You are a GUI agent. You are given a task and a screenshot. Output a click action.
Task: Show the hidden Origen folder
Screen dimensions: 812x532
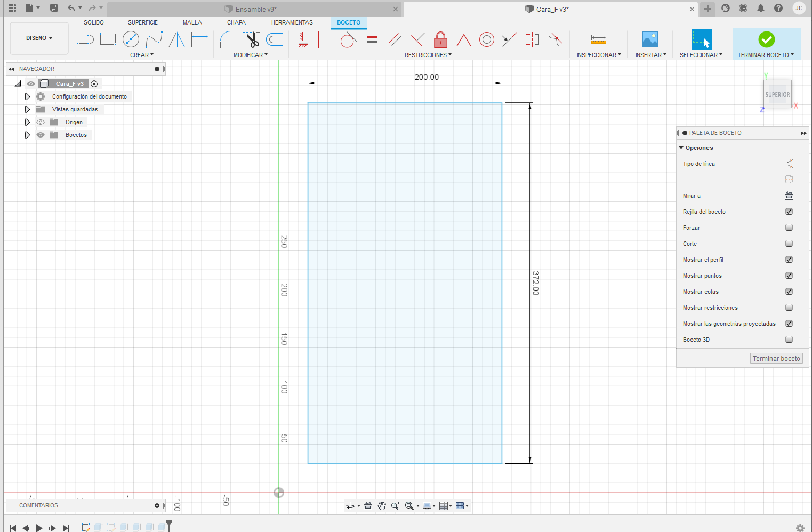click(x=41, y=122)
